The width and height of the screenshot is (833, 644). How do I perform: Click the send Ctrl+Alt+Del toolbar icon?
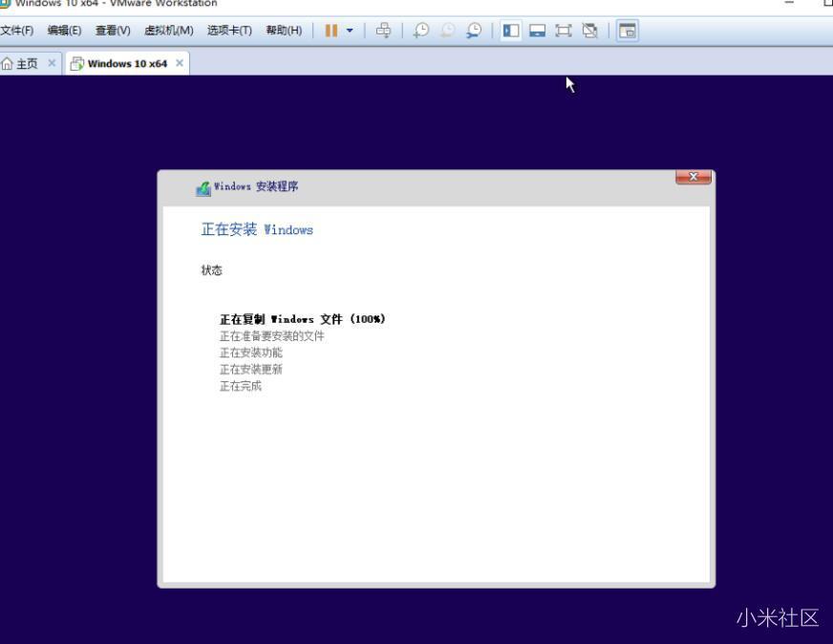[x=383, y=31]
